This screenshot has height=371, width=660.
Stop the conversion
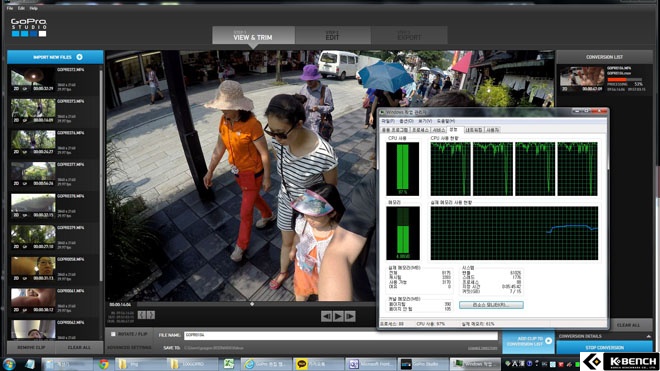pos(604,347)
